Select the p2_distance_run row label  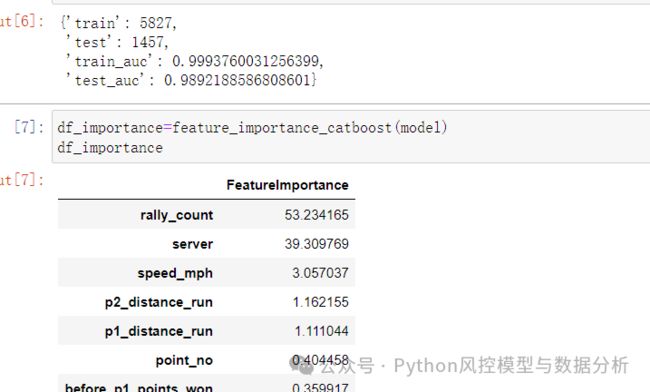pyautogui.click(x=159, y=302)
